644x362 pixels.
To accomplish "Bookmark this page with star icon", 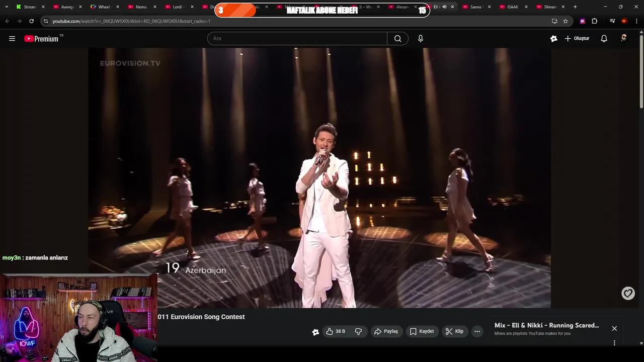I will pyautogui.click(x=566, y=21).
